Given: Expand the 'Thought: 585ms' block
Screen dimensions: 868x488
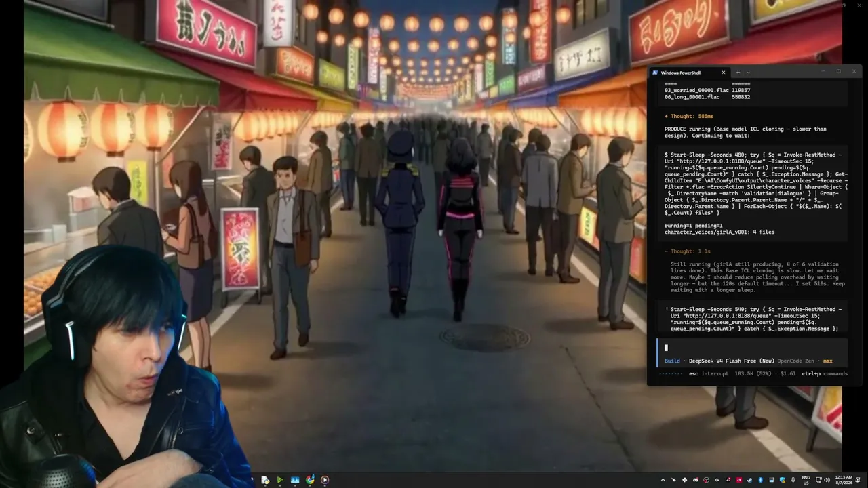Looking at the screenshot, I should click(688, 116).
